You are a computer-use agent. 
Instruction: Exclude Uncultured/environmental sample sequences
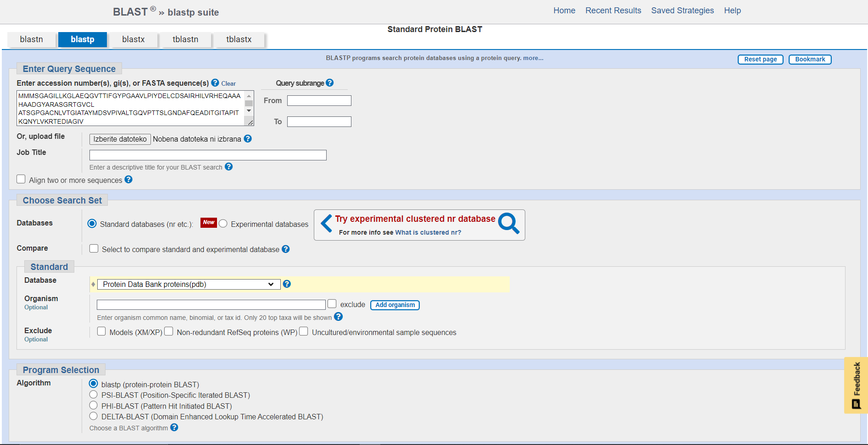[x=304, y=331]
